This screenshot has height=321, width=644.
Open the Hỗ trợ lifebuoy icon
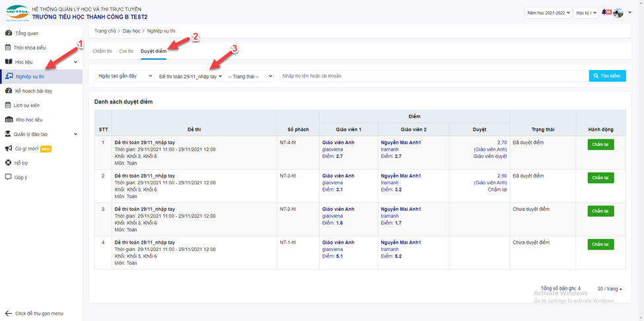point(8,162)
